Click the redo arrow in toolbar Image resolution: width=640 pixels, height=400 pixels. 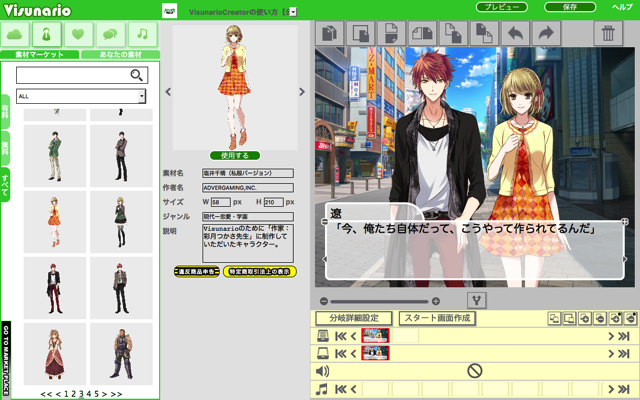pyautogui.click(x=548, y=34)
